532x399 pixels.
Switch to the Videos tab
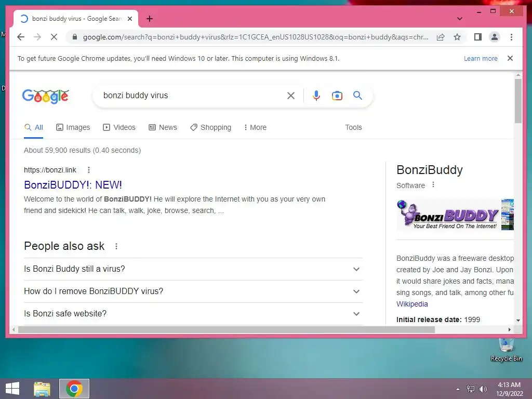pyautogui.click(x=119, y=127)
